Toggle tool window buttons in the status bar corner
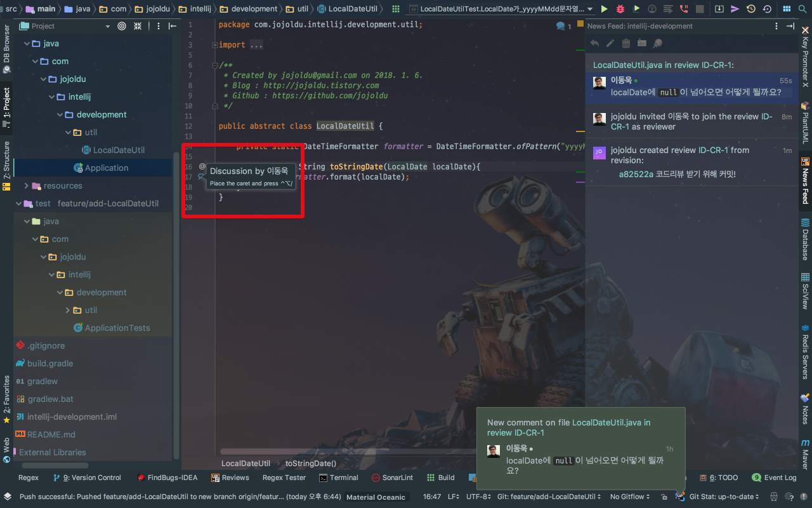Image resolution: width=812 pixels, height=508 pixels. 7,497
